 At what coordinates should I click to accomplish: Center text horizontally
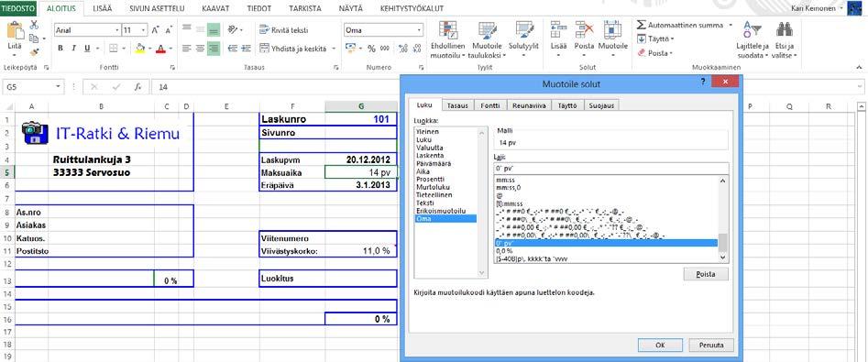click(x=201, y=49)
